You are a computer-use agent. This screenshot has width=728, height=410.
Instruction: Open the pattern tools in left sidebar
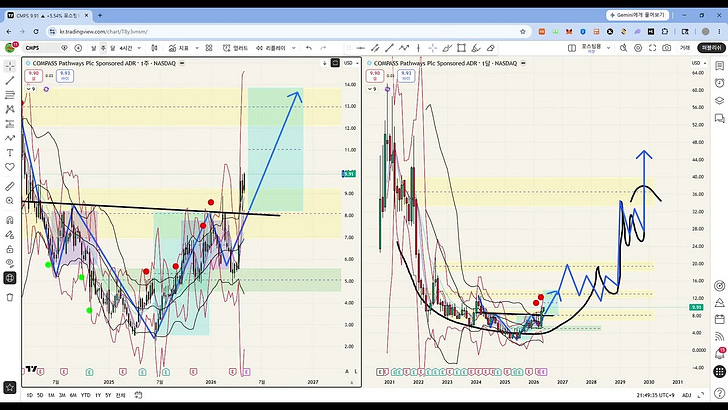(10, 110)
